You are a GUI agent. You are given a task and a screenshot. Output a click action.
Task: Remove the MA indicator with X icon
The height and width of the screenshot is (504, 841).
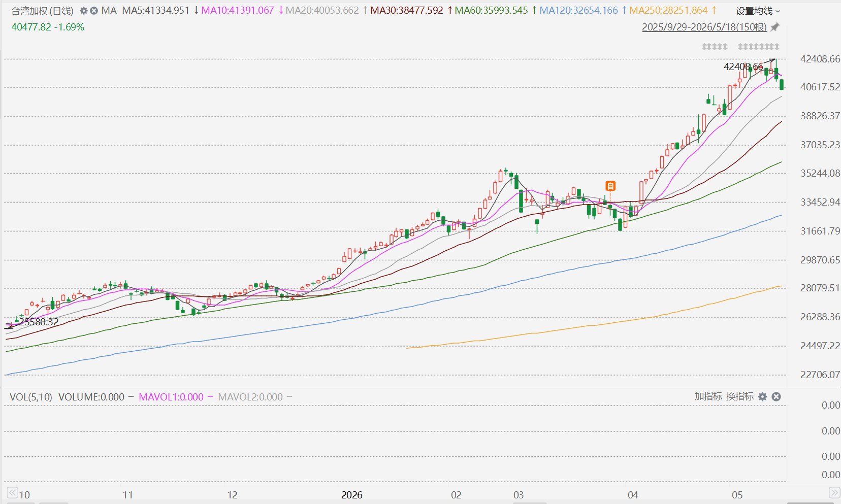point(94,11)
